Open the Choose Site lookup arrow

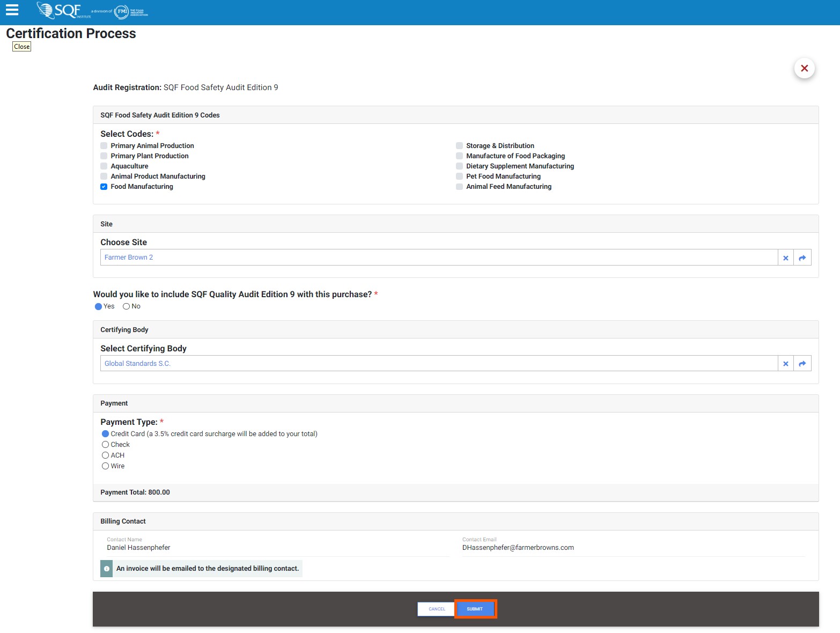point(802,258)
